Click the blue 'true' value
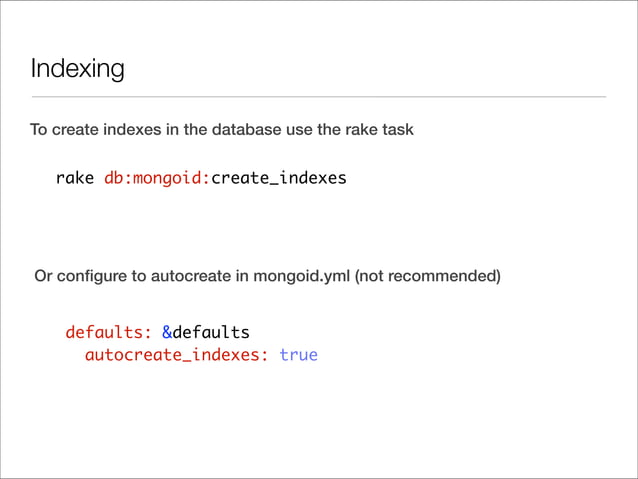The height and width of the screenshot is (479, 638). tap(298, 354)
